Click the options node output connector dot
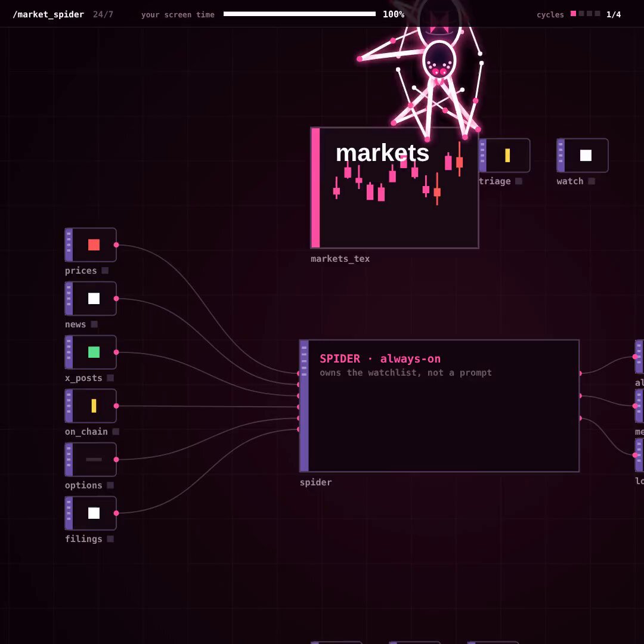644x644 pixels. click(116, 460)
